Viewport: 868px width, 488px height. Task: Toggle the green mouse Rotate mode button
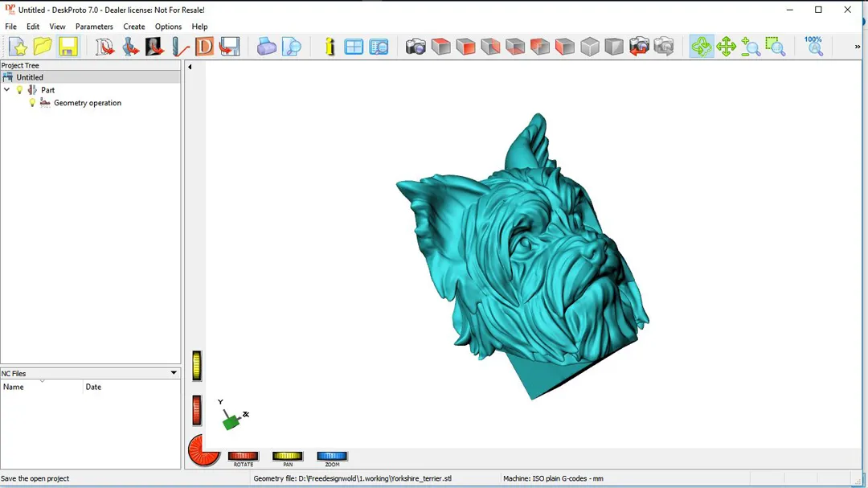pos(702,47)
